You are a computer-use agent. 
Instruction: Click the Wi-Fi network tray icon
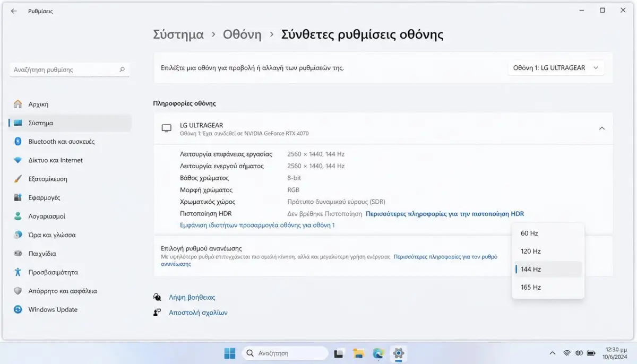pyautogui.click(x=567, y=353)
